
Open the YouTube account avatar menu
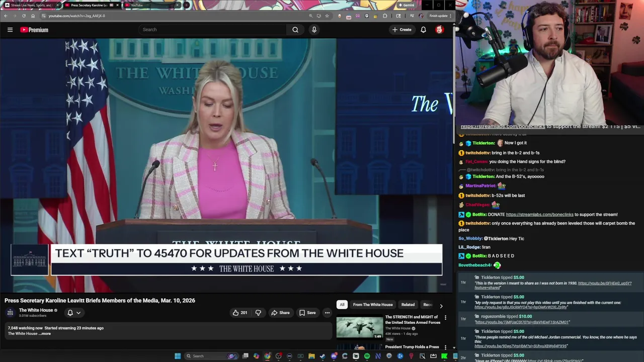439,30
